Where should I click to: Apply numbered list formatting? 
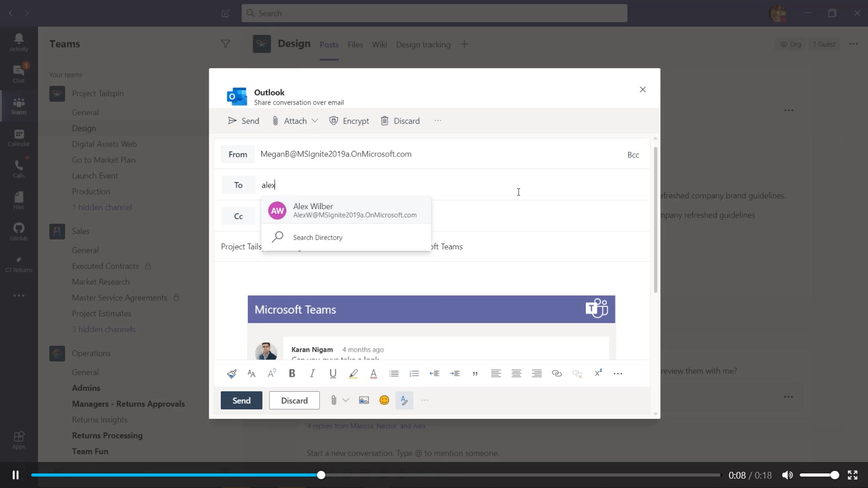pos(414,374)
